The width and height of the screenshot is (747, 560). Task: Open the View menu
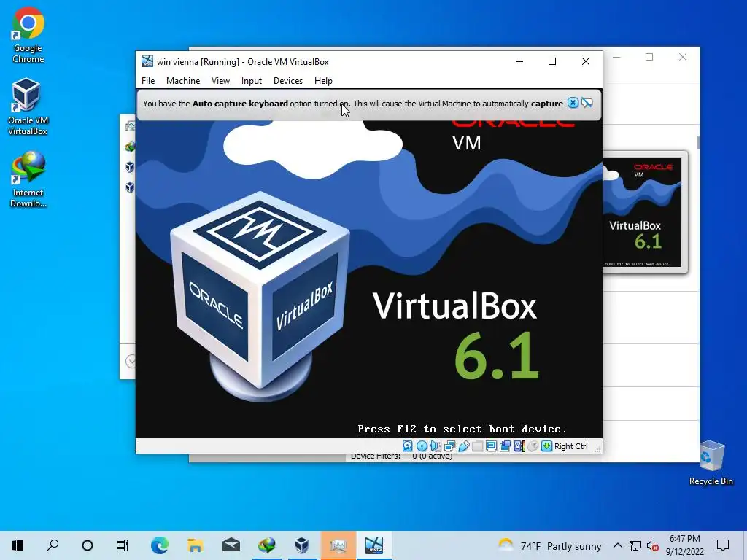pyautogui.click(x=220, y=81)
